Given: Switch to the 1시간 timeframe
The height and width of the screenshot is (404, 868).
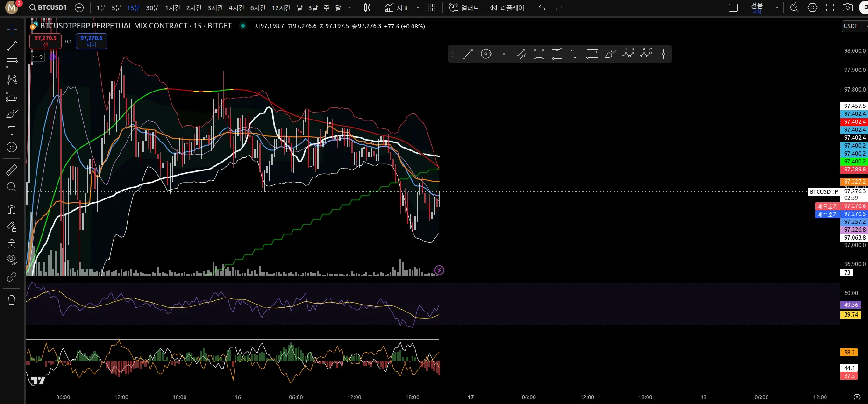Looking at the screenshot, I should (x=172, y=8).
